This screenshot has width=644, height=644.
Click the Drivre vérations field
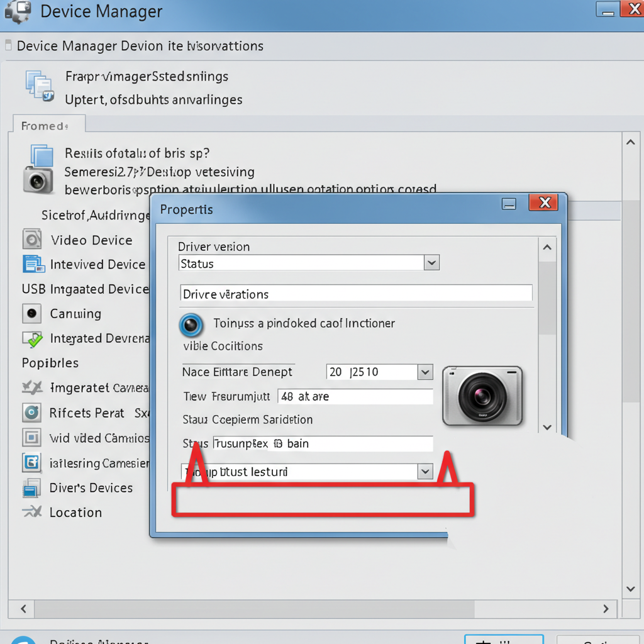coord(356,294)
